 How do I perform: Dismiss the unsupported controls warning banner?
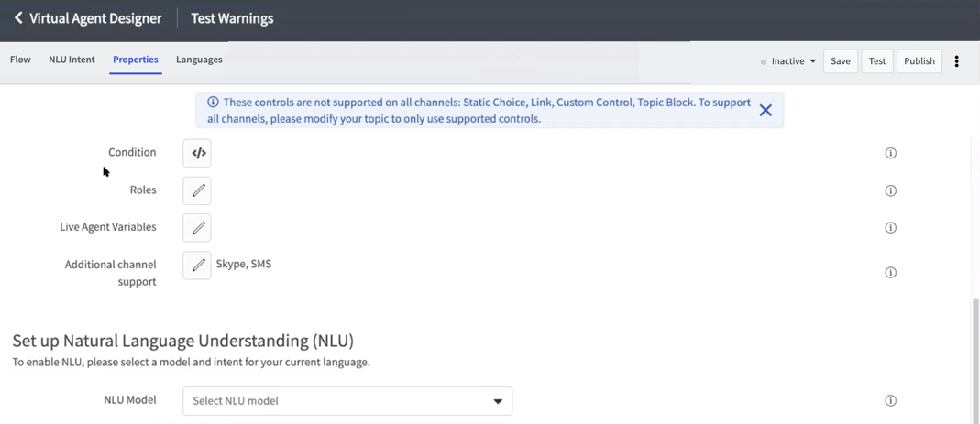tap(765, 111)
